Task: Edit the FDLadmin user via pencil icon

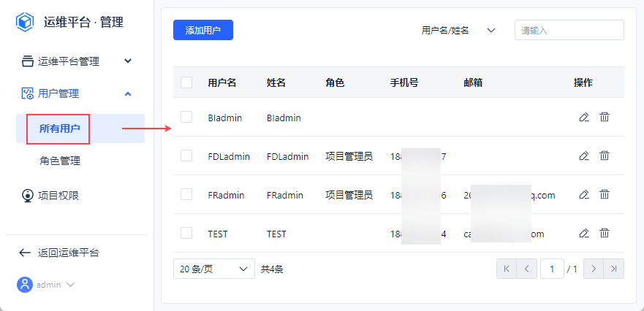Action: tap(583, 155)
